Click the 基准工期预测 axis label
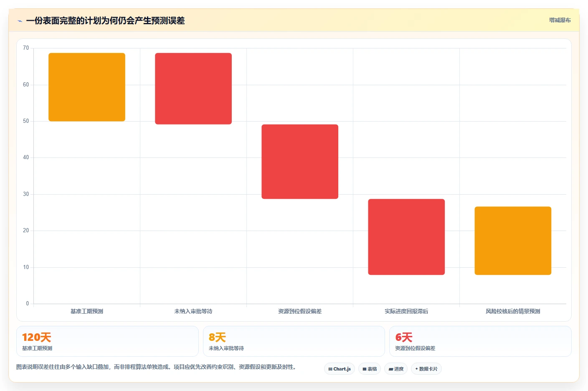This screenshot has width=588, height=391. (x=87, y=311)
